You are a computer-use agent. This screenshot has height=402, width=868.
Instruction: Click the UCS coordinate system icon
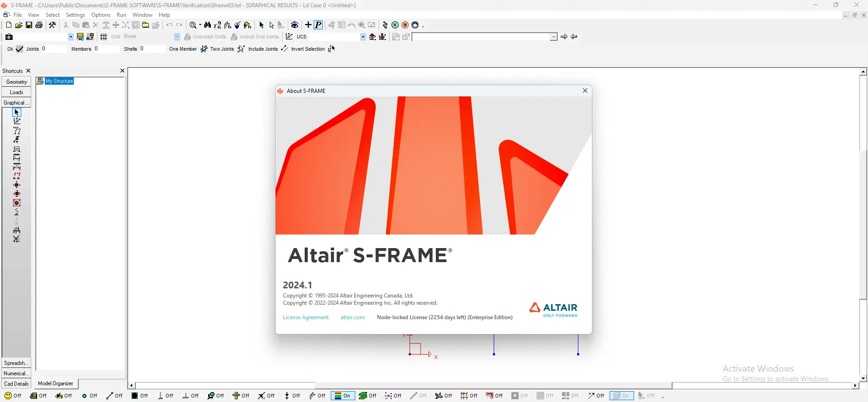(x=289, y=37)
